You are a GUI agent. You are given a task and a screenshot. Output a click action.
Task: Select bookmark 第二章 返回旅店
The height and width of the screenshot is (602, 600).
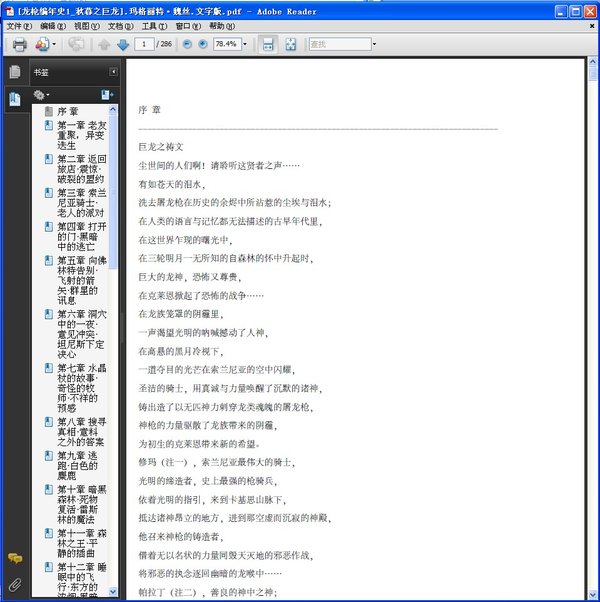point(82,169)
